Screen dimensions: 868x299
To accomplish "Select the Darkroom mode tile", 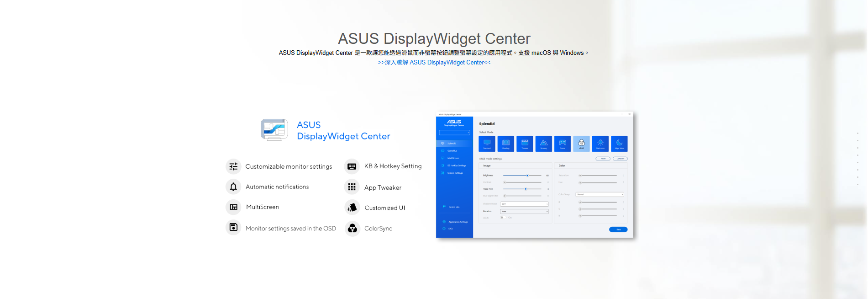I will tap(600, 144).
